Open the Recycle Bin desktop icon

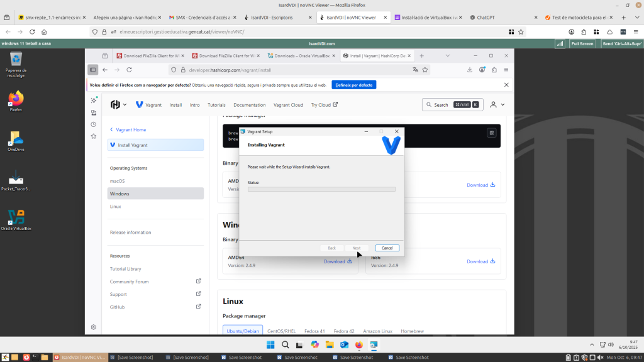coord(15,62)
